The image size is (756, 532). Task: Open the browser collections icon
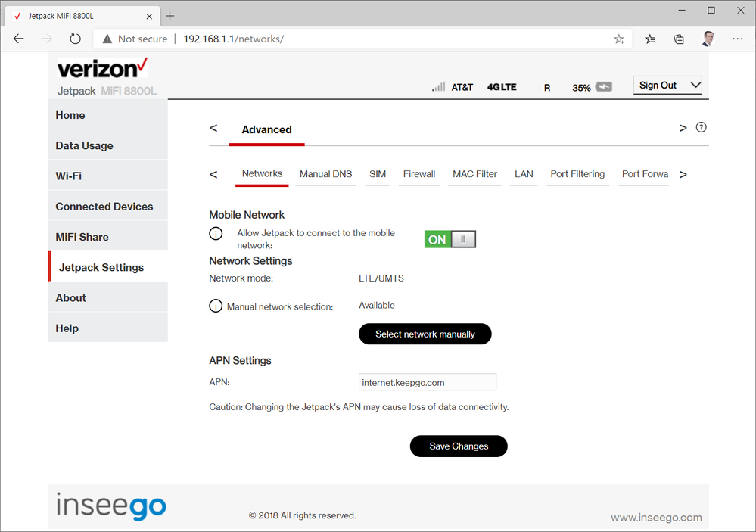pyautogui.click(x=679, y=39)
